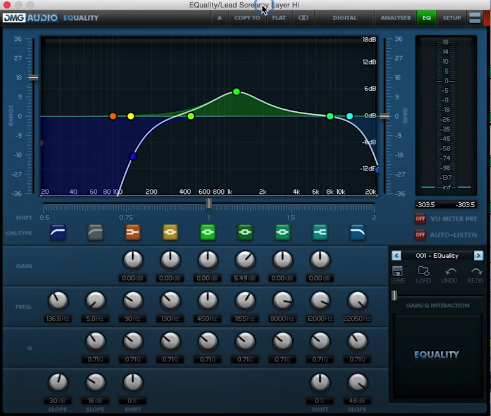Click the 90Hz frequency knob
The image size is (491, 416).
click(133, 301)
